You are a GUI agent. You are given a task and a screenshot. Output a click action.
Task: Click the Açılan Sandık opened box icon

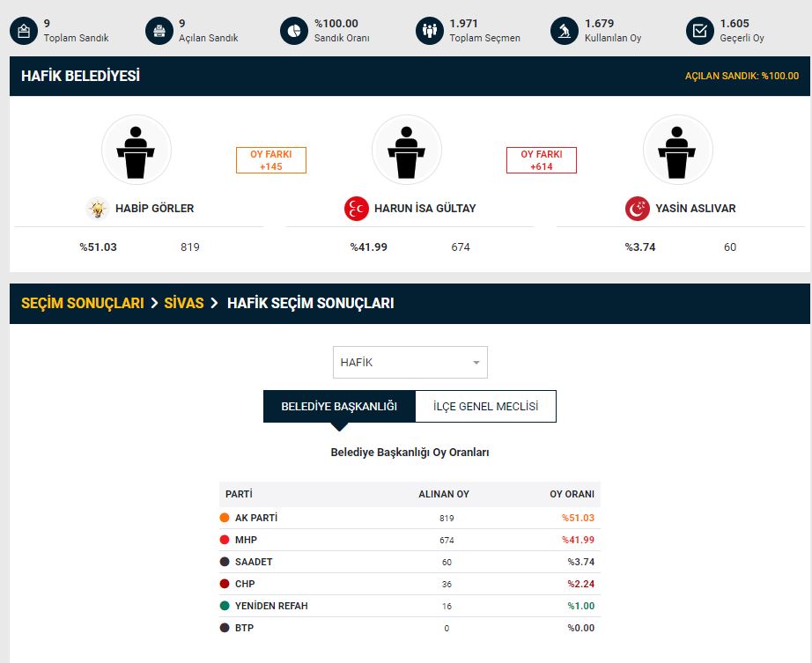coord(159,31)
